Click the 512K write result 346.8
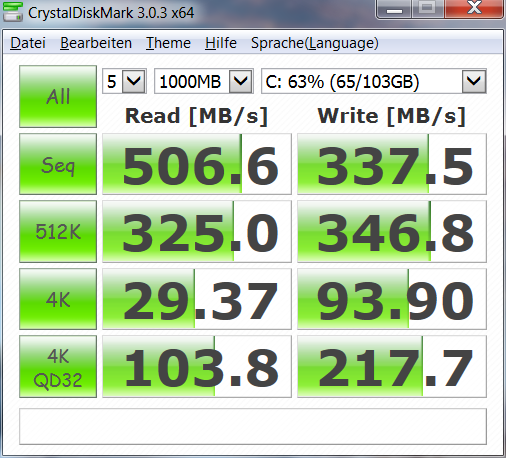This screenshot has width=506, height=458. click(x=392, y=231)
